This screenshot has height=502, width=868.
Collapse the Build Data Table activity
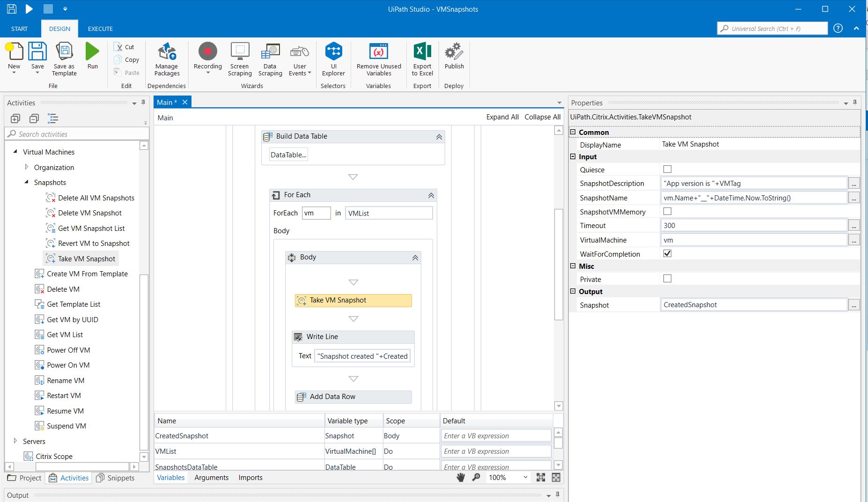(439, 137)
